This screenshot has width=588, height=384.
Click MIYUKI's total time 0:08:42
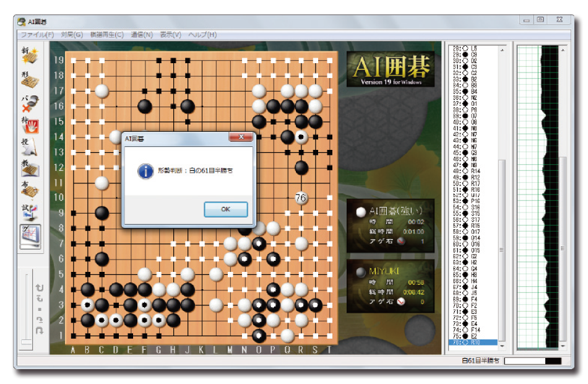[413, 292]
